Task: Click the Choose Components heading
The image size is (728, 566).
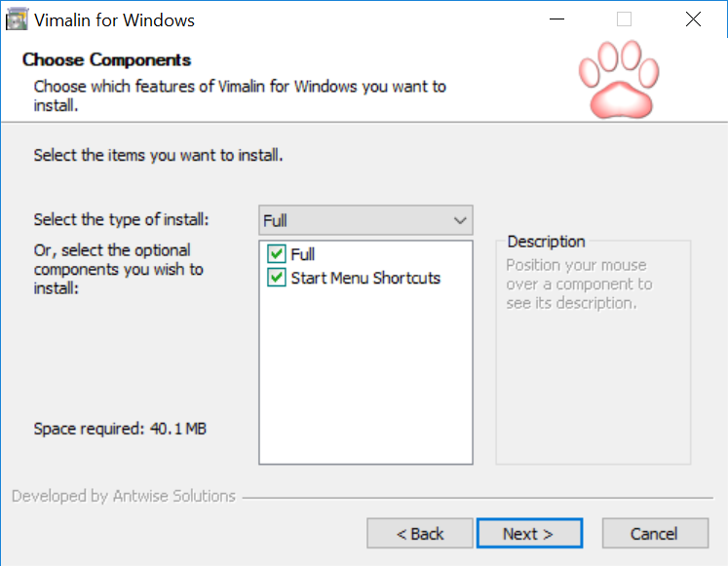Action: coord(107,59)
